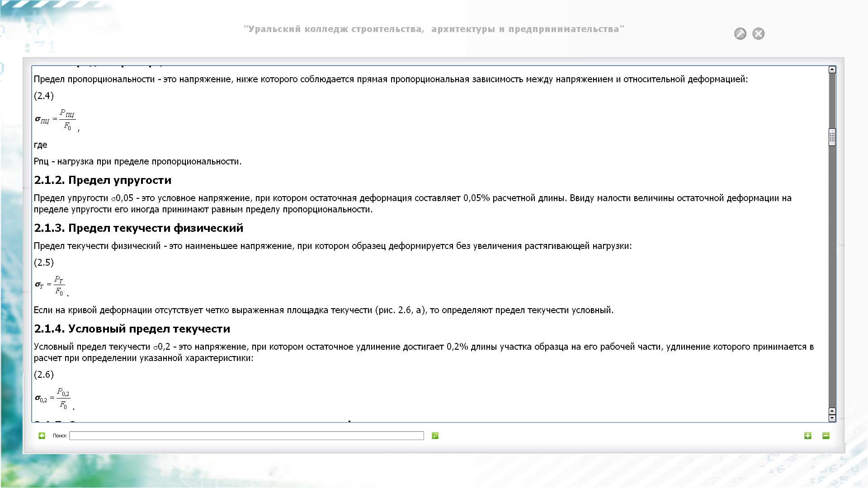The height and width of the screenshot is (488, 868).
Task: Click paragraph starting Предел упругости σ0,05
Action: click(413, 204)
